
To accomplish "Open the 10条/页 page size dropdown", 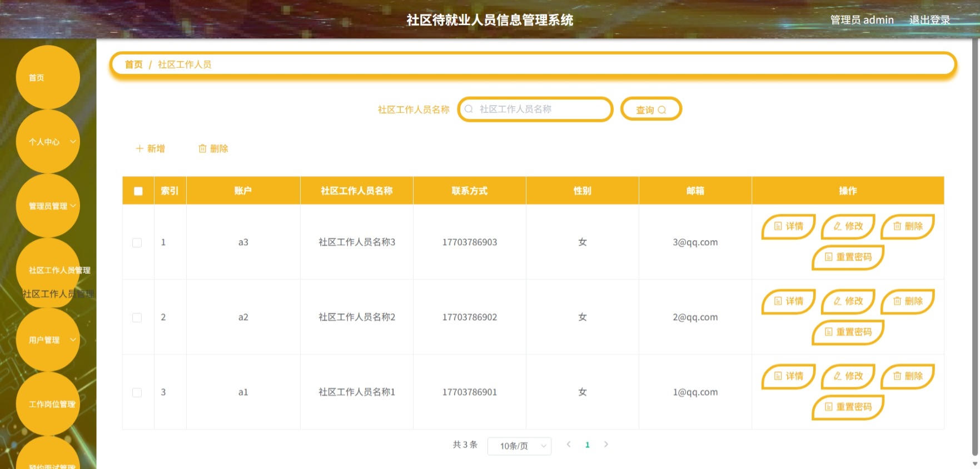I will pyautogui.click(x=519, y=446).
